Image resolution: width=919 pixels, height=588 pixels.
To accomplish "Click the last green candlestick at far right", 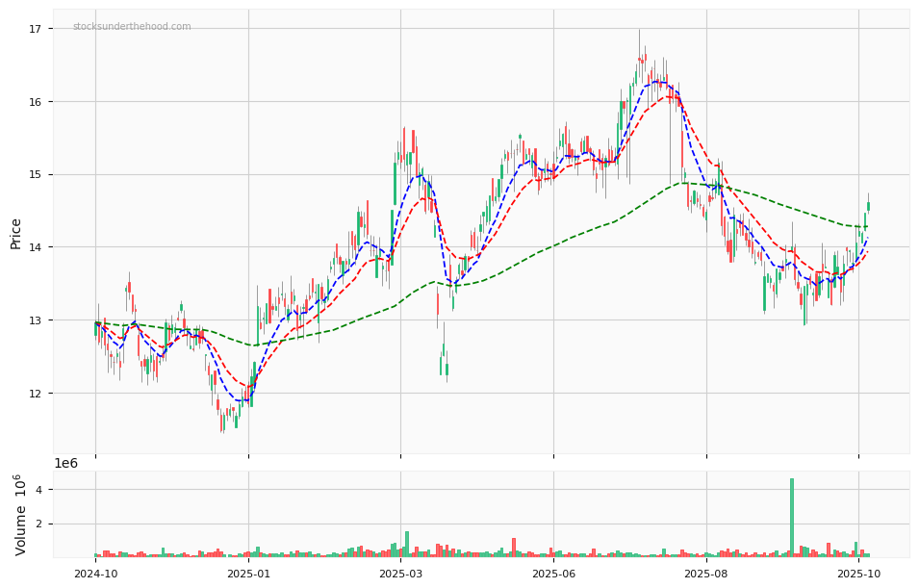I will point(868,206).
